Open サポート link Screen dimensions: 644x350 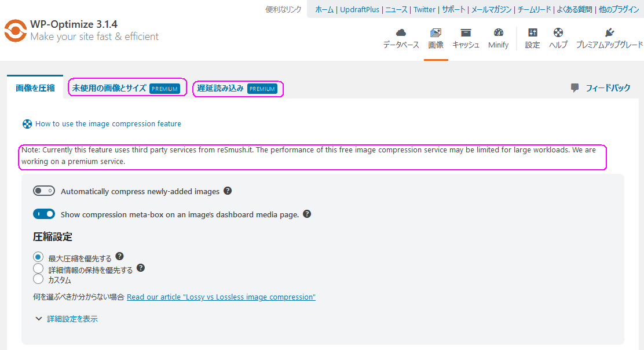(x=453, y=9)
